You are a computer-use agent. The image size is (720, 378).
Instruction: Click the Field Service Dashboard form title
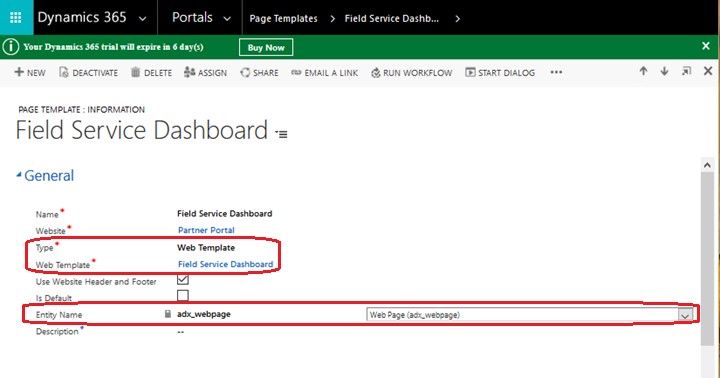coord(142,130)
